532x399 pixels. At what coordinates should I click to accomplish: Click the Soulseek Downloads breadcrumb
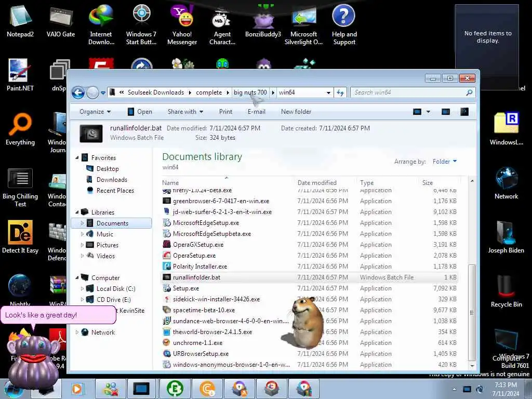tap(156, 92)
